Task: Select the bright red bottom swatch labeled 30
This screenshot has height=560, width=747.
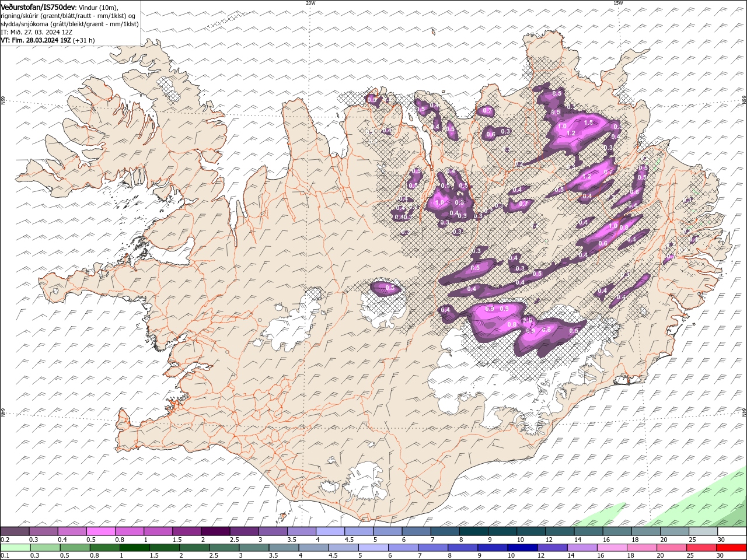Action: point(731,547)
